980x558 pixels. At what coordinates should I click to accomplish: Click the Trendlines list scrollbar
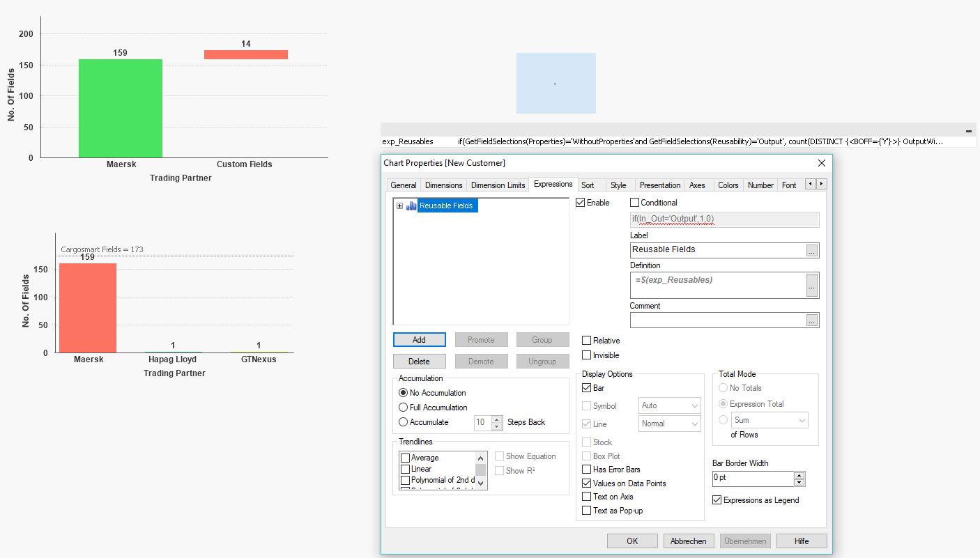(x=481, y=471)
